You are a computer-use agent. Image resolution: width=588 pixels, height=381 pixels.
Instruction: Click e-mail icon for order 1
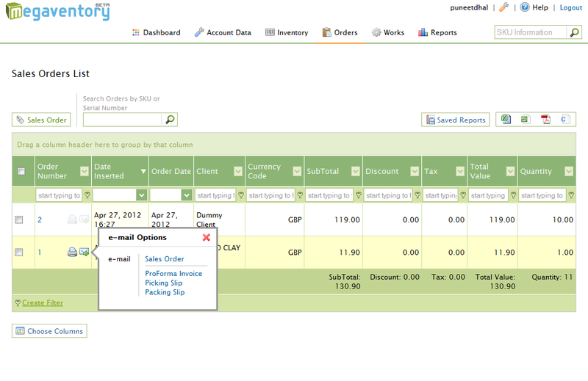click(x=84, y=252)
